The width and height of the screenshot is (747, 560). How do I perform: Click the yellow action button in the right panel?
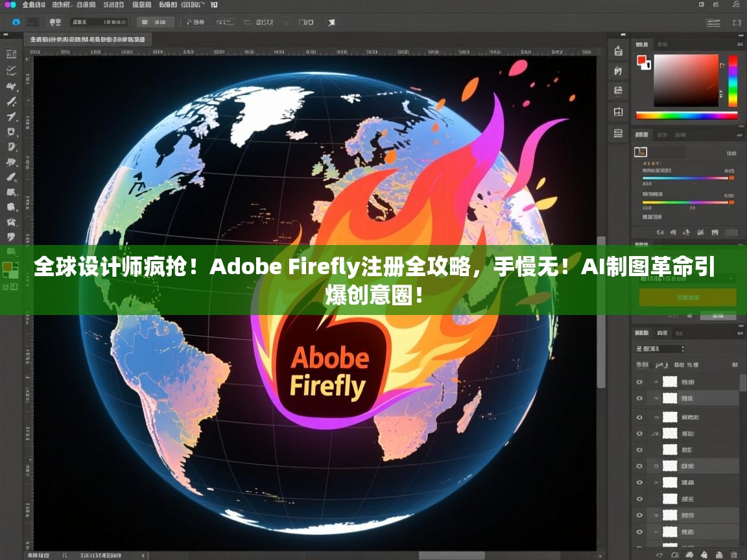coord(688,298)
